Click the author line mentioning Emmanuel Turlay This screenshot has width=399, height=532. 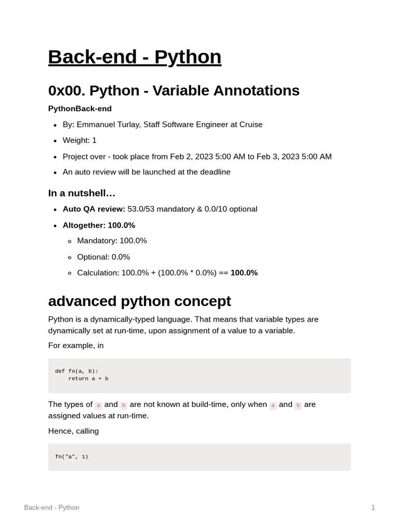coord(162,125)
